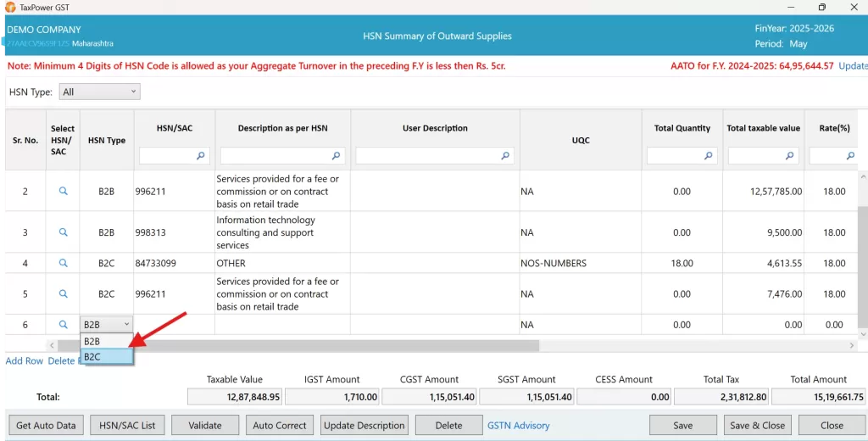
Task: Click the total Taxable Value field 12,87,848.95
Action: click(235, 397)
